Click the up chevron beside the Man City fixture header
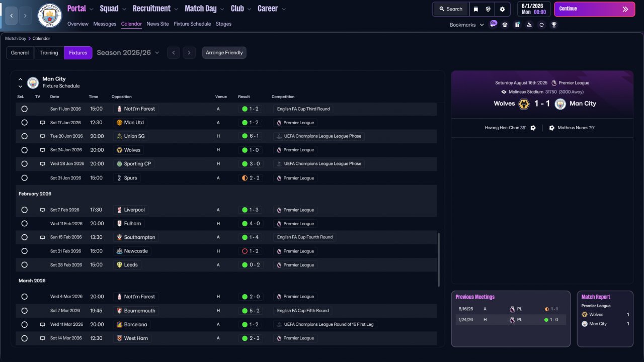644x362 pixels. tap(21, 79)
